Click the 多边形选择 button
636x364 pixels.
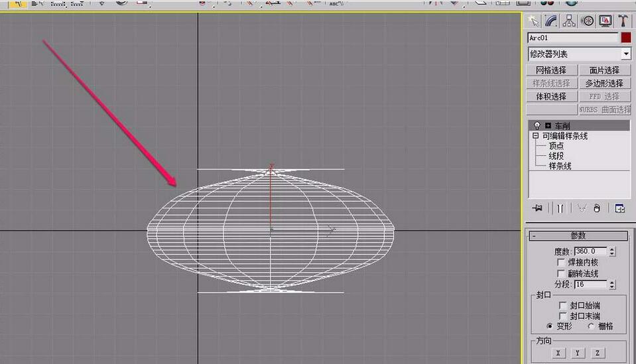(x=604, y=83)
